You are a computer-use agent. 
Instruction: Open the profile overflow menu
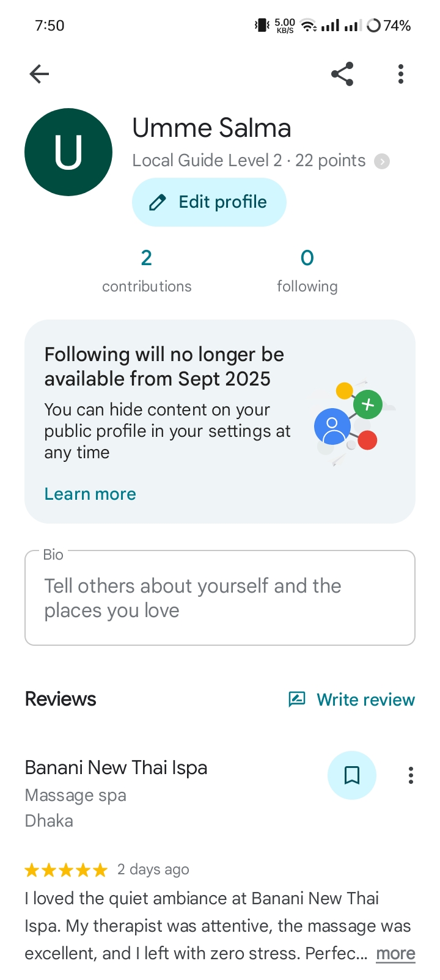pos(401,74)
